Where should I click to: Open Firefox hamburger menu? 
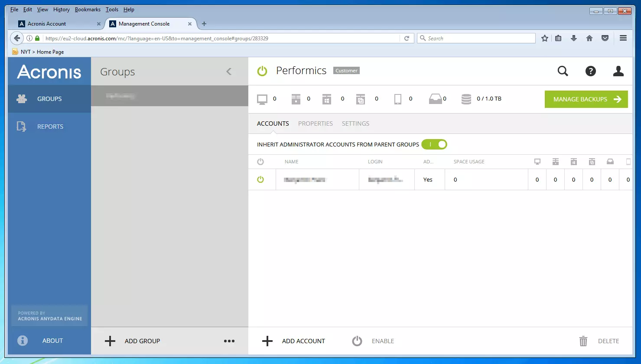coord(623,38)
